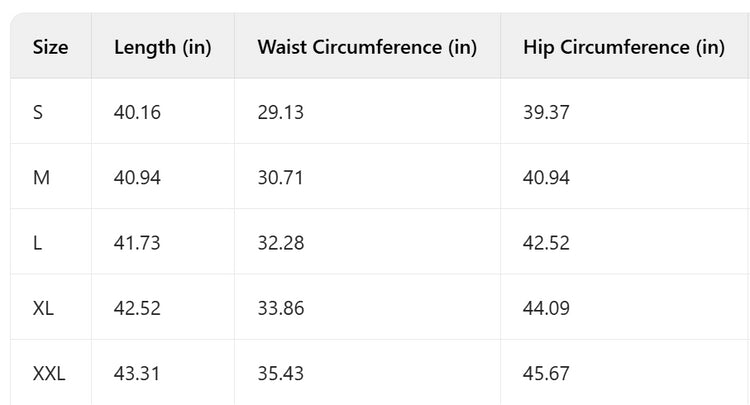Click the size L row label

[37, 243]
